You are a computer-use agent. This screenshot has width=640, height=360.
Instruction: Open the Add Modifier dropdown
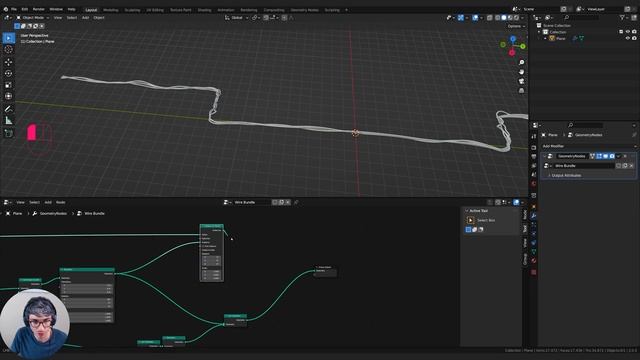(x=589, y=146)
